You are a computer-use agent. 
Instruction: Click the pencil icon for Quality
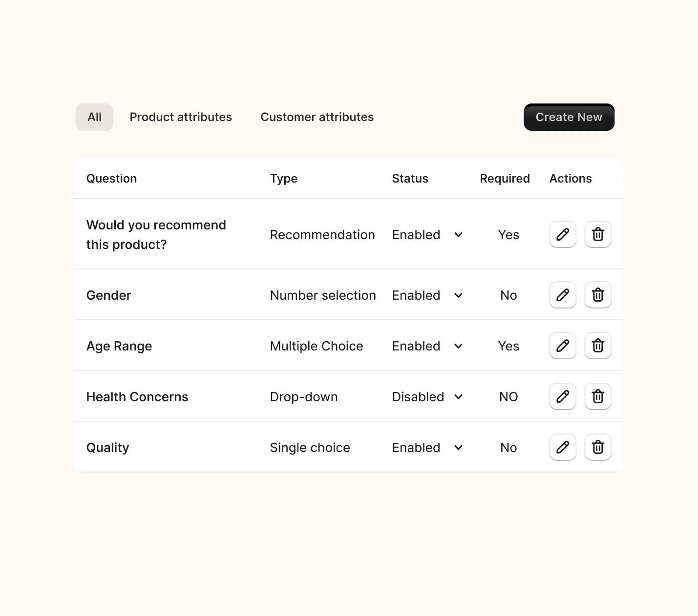[563, 447]
